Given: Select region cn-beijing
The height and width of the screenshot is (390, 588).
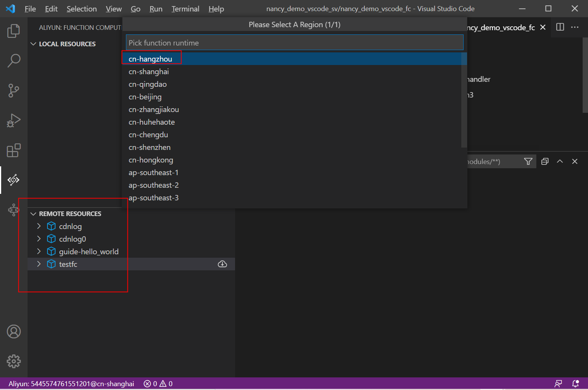Looking at the screenshot, I should pos(292,97).
